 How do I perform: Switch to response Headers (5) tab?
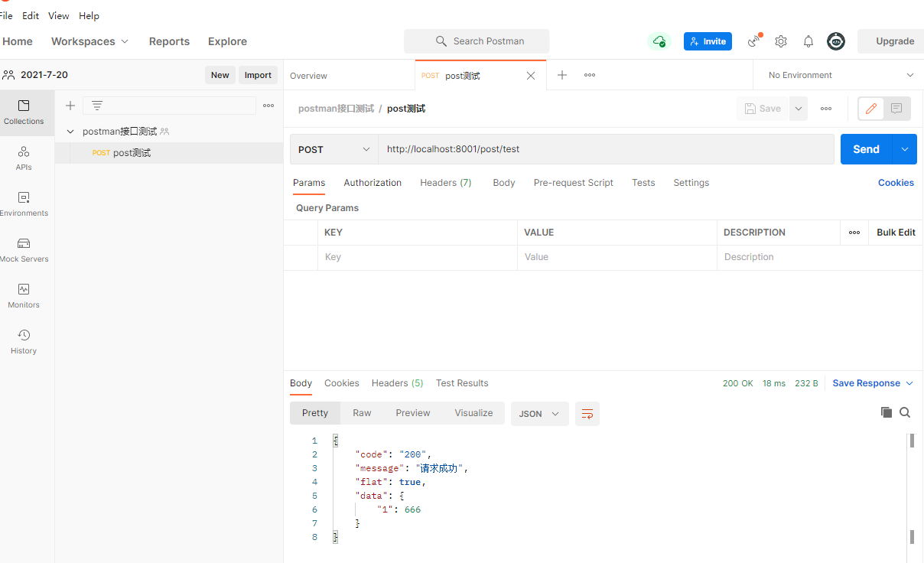tap(397, 383)
